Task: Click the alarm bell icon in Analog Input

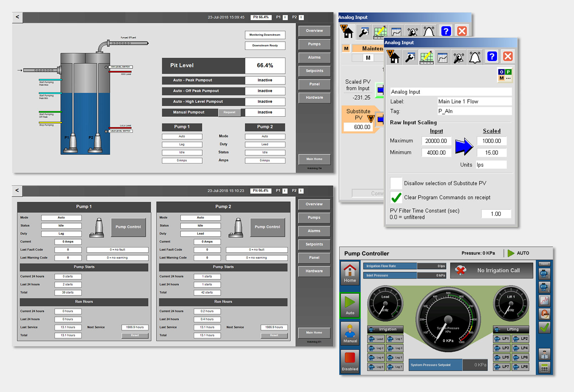Action: (x=474, y=57)
